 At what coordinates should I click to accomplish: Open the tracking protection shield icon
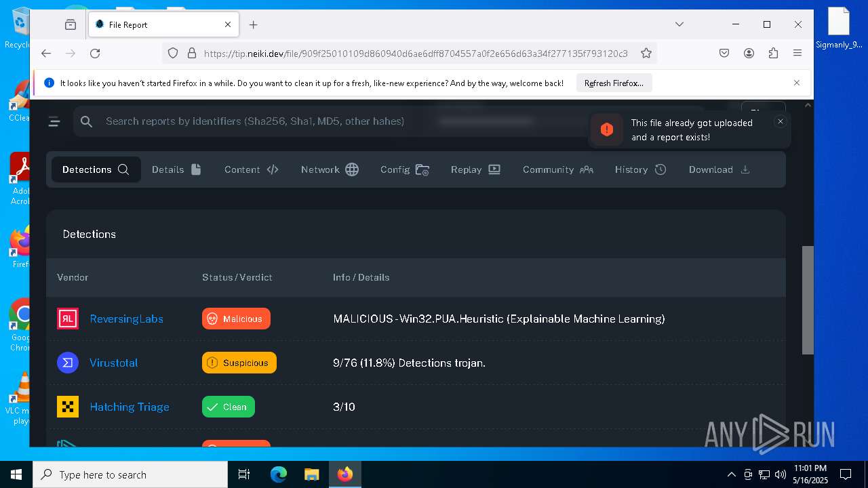click(173, 53)
